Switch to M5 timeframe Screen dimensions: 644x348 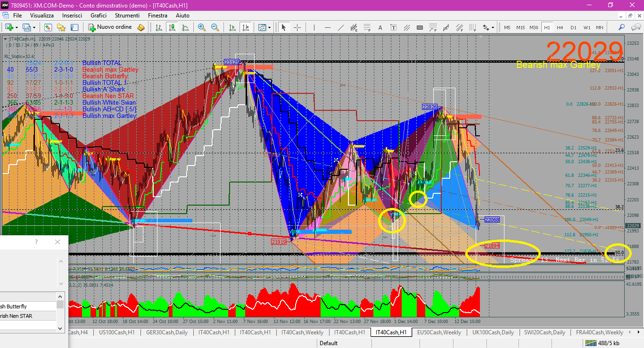507,27
